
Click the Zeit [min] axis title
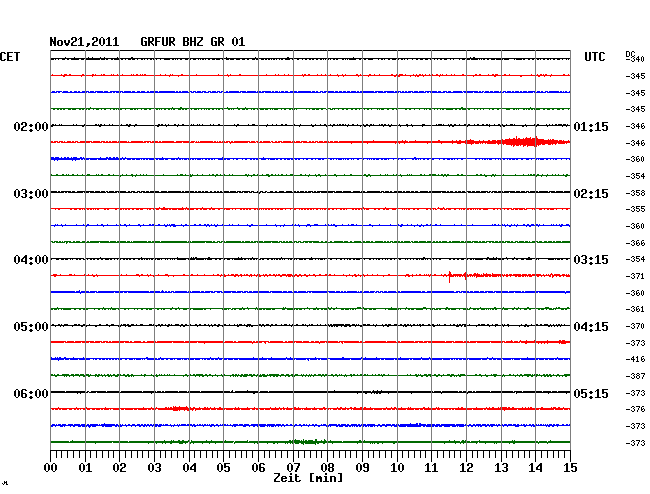coord(308,478)
